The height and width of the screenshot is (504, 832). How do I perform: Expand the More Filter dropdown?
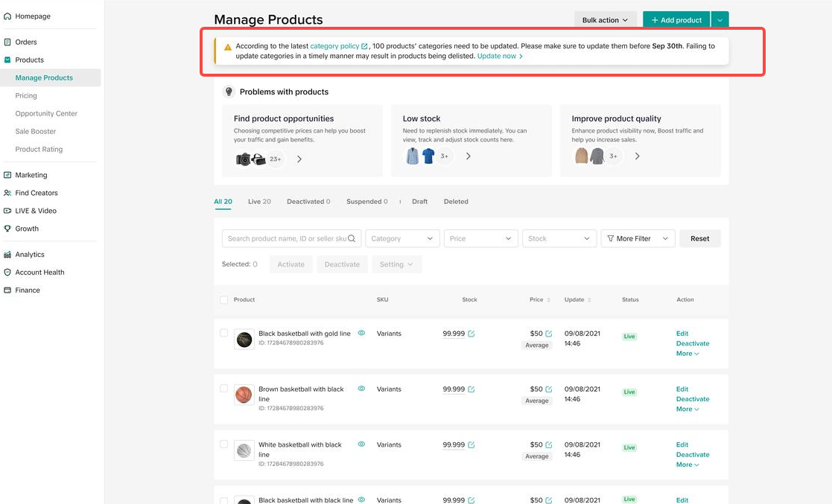pos(638,239)
